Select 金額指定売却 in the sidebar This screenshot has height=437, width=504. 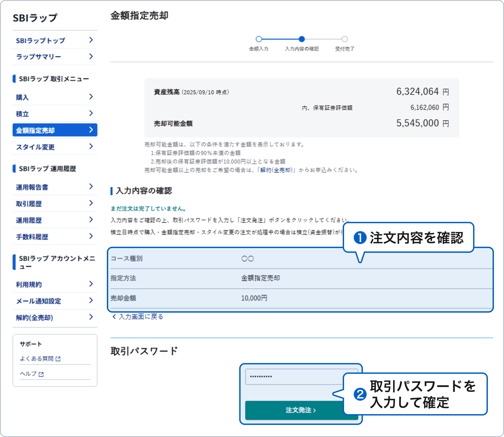(35, 130)
